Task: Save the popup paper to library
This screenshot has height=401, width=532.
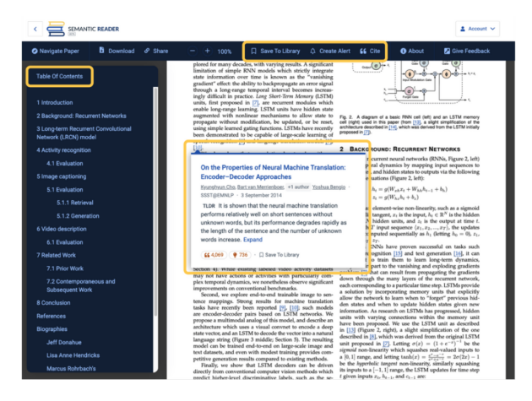Action: pos(279,255)
